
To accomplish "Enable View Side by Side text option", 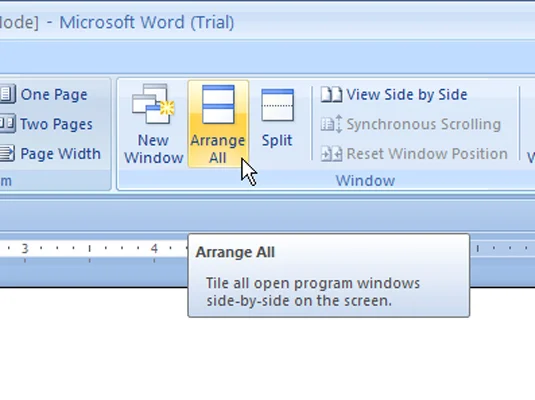I will click(407, 95).
